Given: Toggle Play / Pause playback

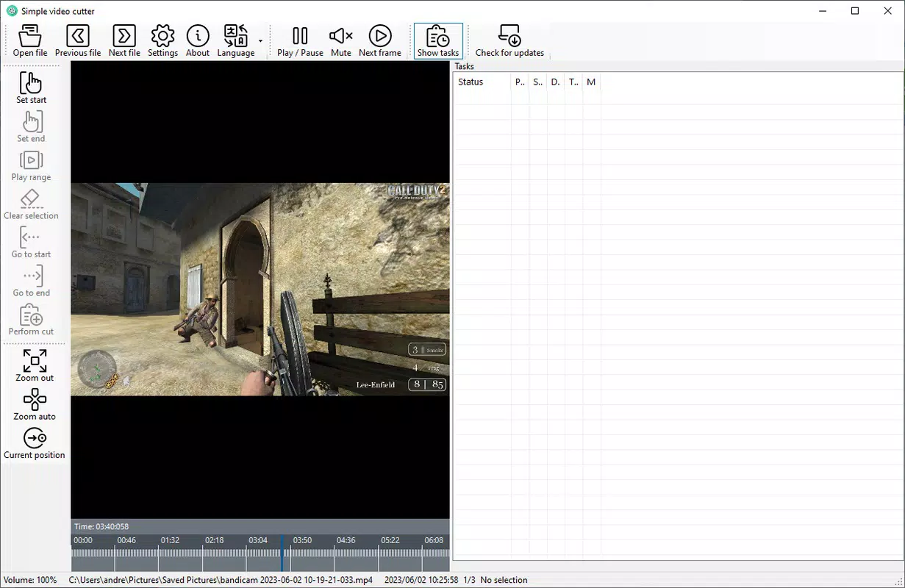Looking at the screenshot, I should click(300, 41).
